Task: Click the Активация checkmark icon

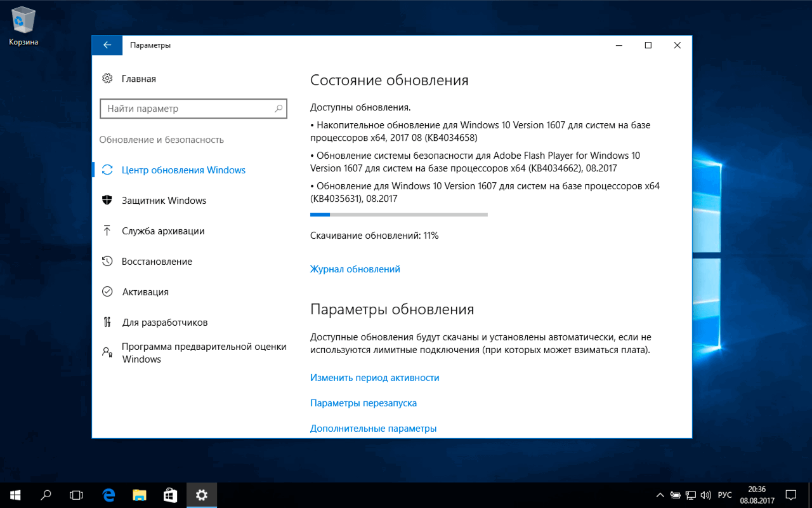Action: (108, 291)
